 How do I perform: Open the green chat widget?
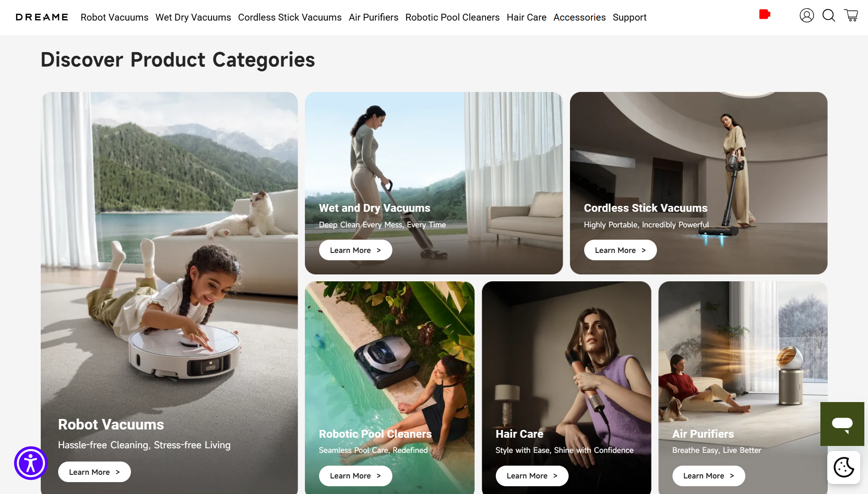(842, 424)
